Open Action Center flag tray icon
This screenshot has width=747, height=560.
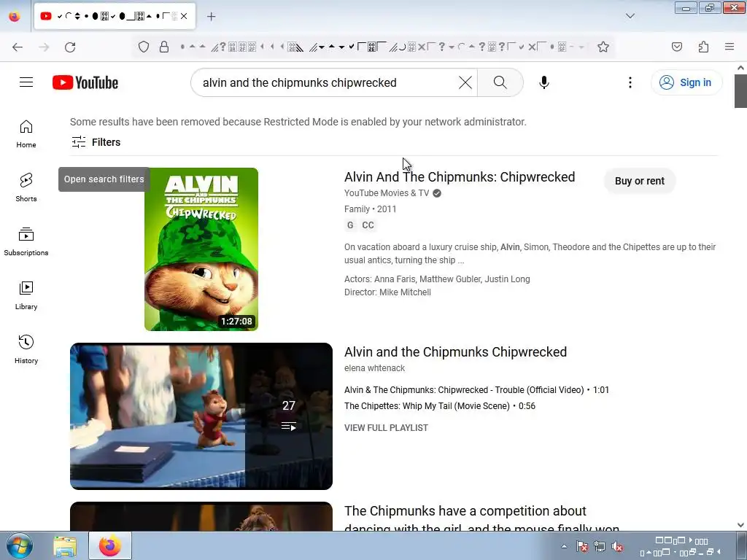(x=581, y=547)
